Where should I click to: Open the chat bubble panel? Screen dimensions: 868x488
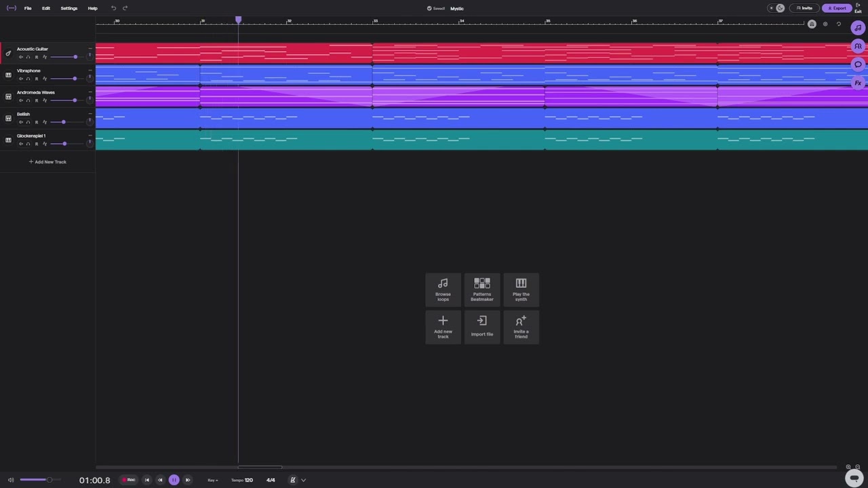[x=858, y=64]
